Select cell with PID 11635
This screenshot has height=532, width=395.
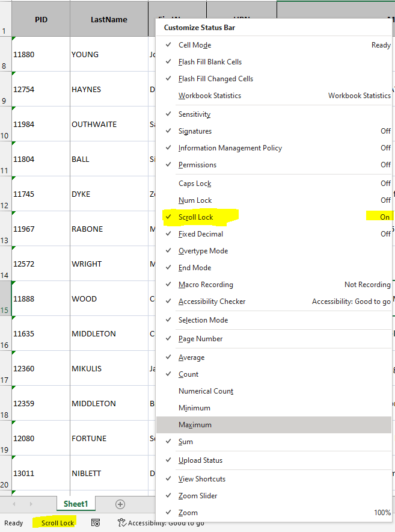[41, 333]
